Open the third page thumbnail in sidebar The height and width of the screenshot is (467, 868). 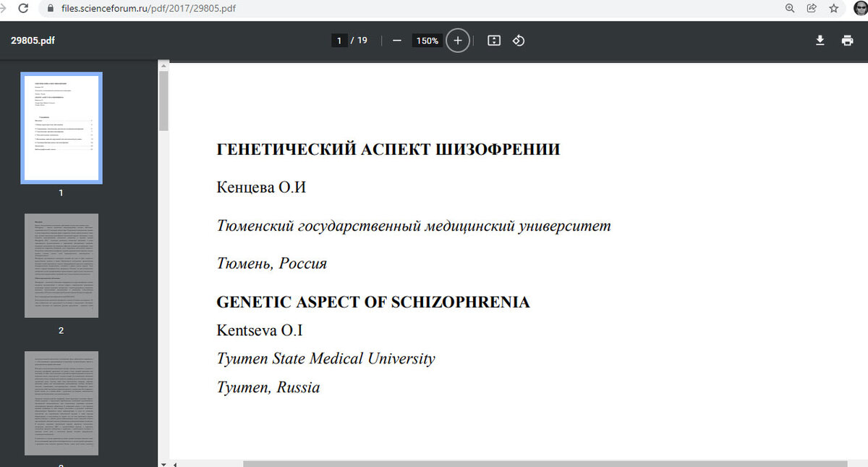(61, 403)
